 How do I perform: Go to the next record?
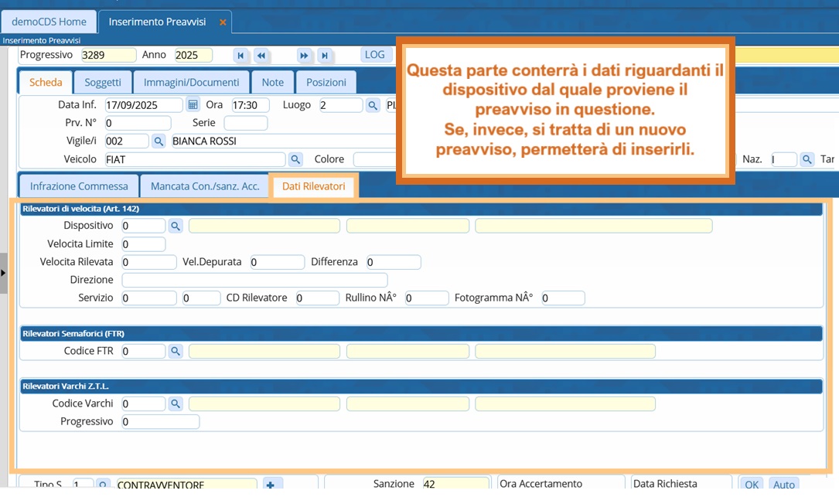pos(304,56)
